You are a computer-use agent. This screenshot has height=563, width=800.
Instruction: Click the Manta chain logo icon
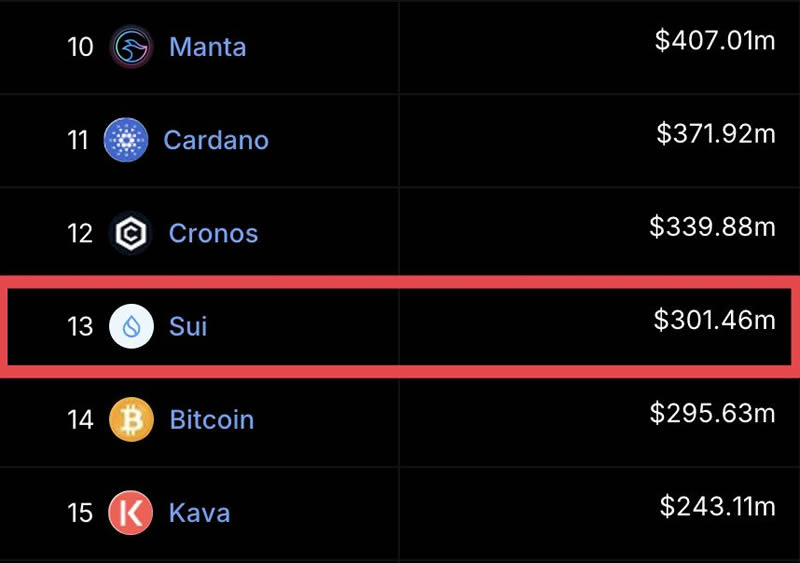131,47
